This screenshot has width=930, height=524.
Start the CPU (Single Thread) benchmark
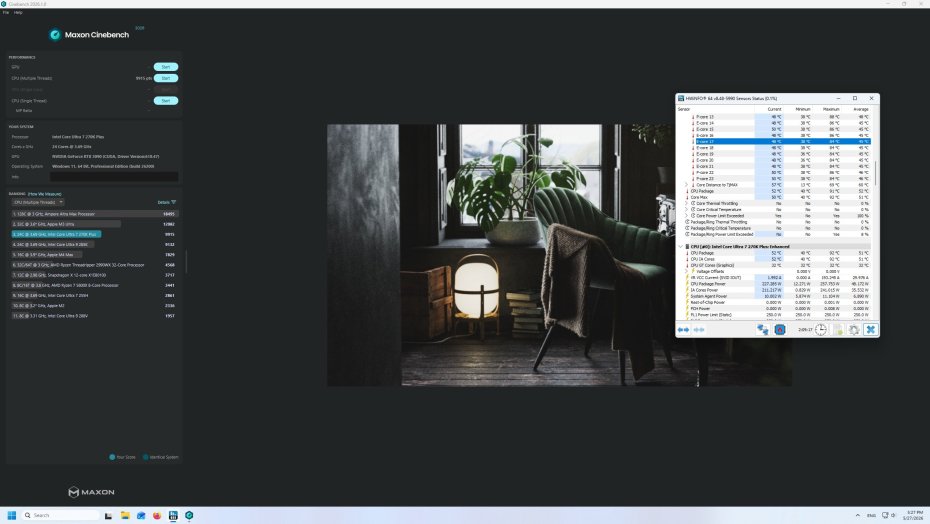[x=166, y=101]
